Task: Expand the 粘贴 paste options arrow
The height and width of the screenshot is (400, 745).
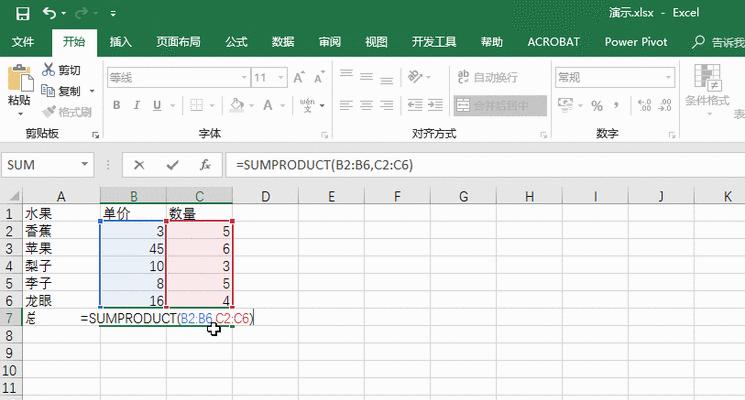Action: point(20,114)
